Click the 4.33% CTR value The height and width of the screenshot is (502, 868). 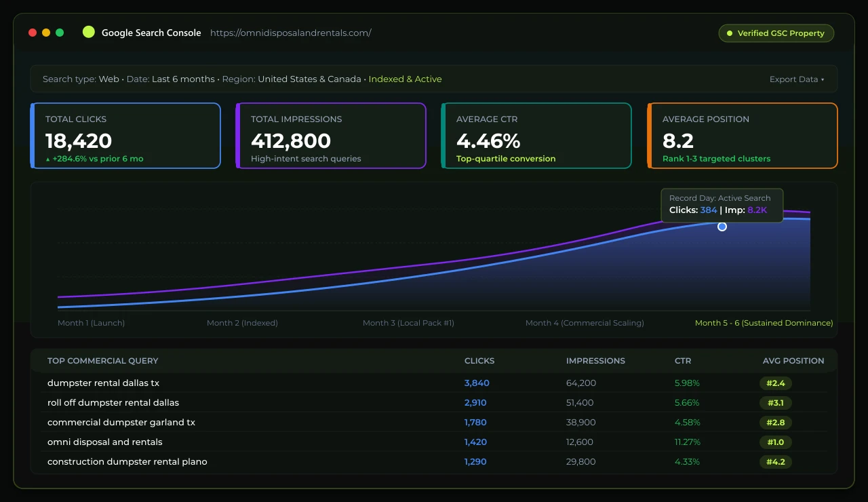(687, 462)
